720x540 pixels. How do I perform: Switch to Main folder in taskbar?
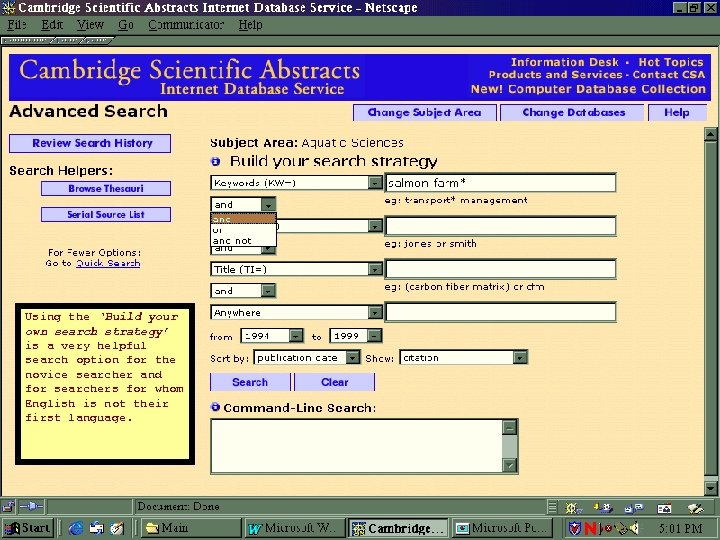tap(190, 529)
